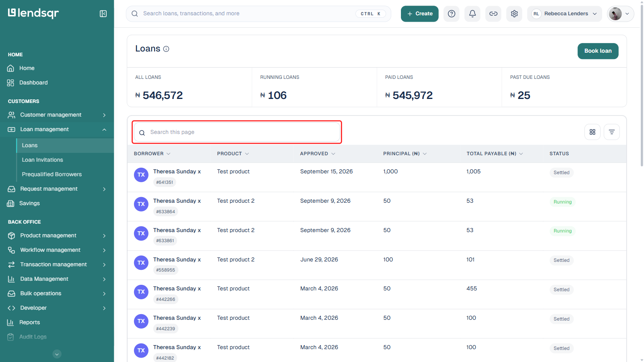644x362 pixels.
Task: Collapse Loan management menu
Action: pos(57,130)
